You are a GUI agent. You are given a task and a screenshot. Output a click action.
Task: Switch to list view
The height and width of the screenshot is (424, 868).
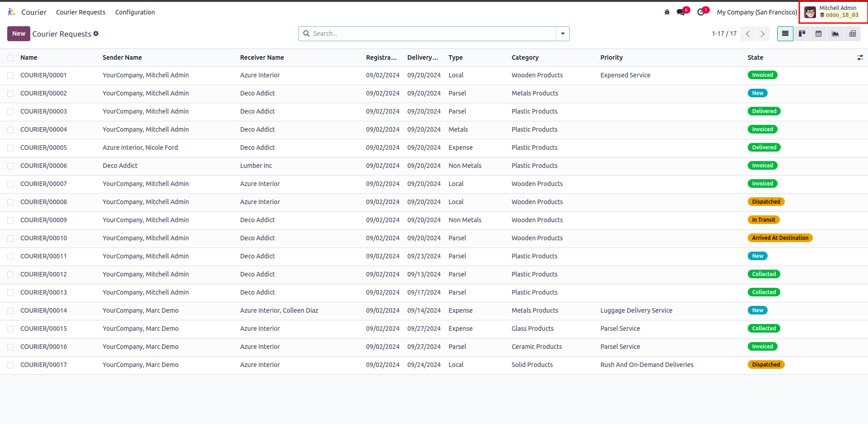(x=785, y=34)
